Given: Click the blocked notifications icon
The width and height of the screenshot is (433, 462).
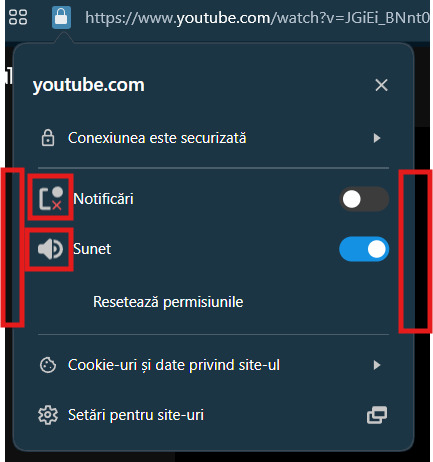Looking at the screenshot, I should coord(51,198).
